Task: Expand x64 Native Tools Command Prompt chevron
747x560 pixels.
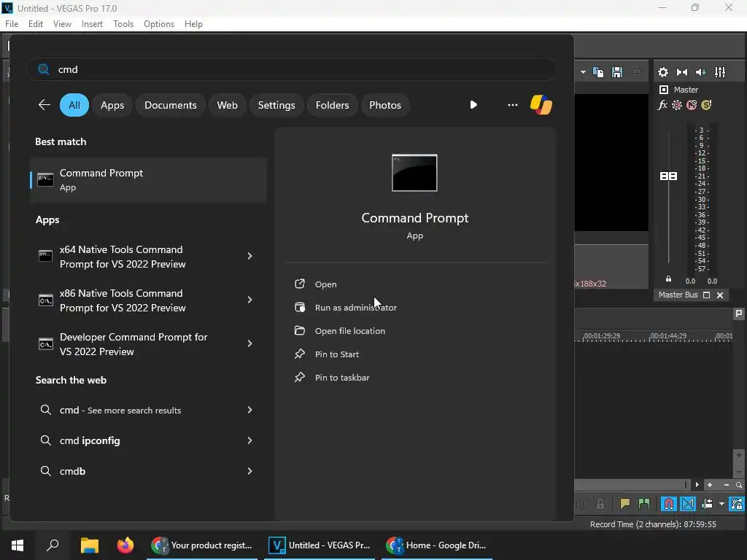Action: 249,256
